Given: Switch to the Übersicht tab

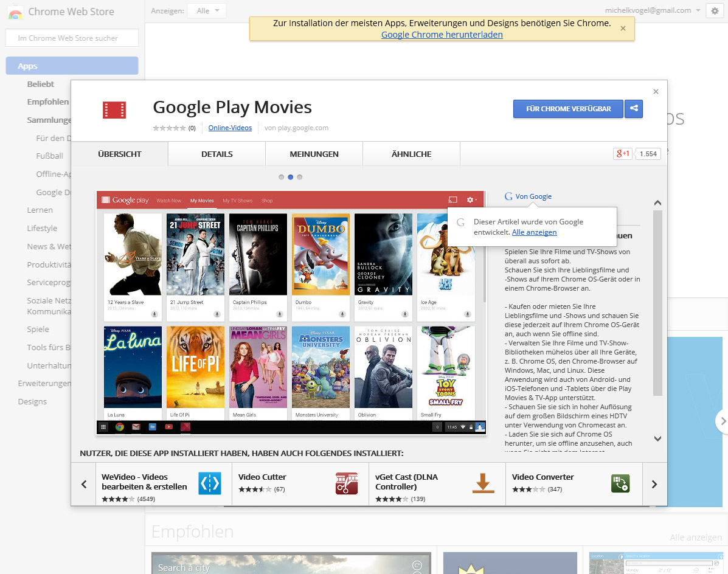Looking at the screenshot, I should [x=120, y=154].
